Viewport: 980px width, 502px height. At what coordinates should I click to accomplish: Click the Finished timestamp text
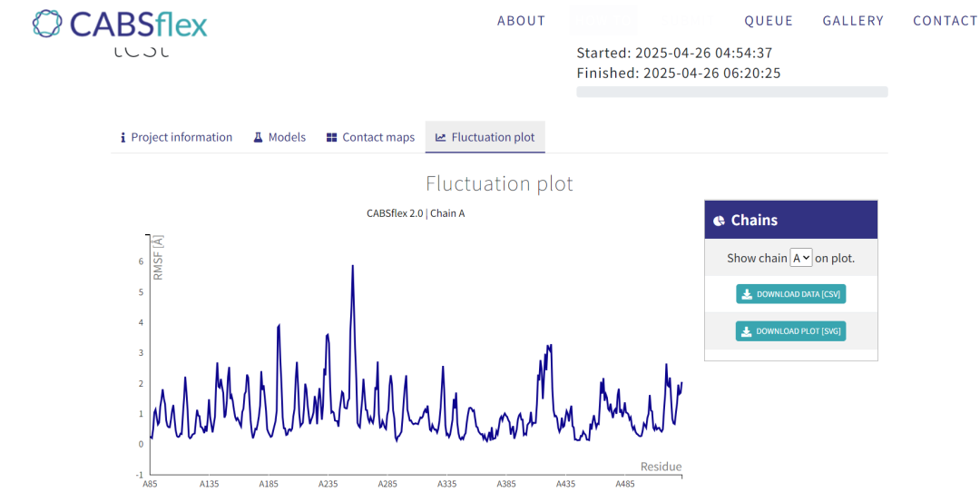[x=678, y=74]
